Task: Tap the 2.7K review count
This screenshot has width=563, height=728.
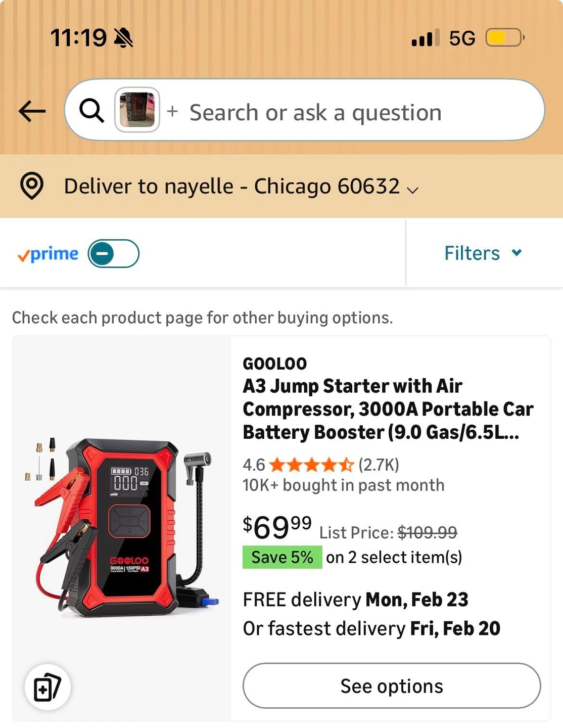Action: click(x=379, y=464)
